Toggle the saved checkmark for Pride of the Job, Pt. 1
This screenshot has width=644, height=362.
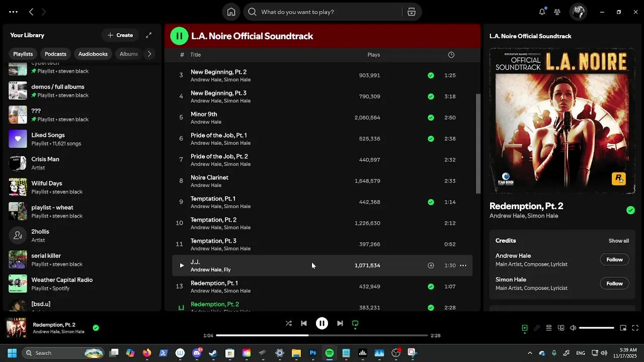pos(431,138)
